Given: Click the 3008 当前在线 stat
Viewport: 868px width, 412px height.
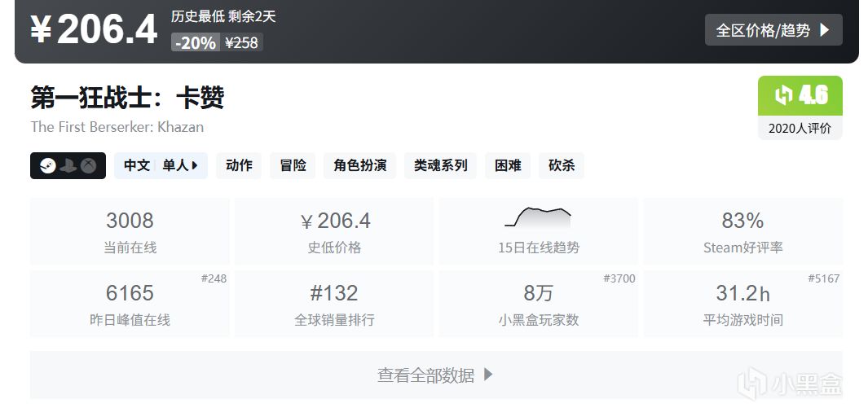Looking at the screenshot, I should [130, 231].
